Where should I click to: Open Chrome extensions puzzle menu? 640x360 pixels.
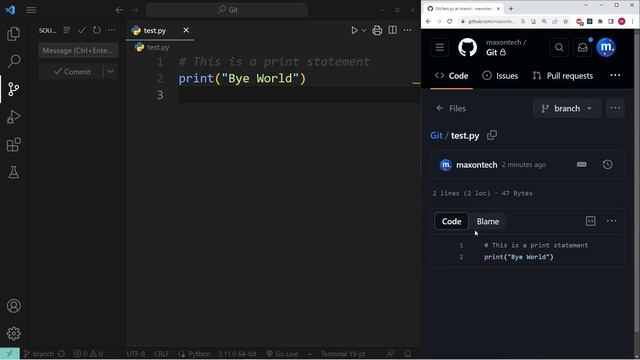pyautogui.click(x=600, y=21)
